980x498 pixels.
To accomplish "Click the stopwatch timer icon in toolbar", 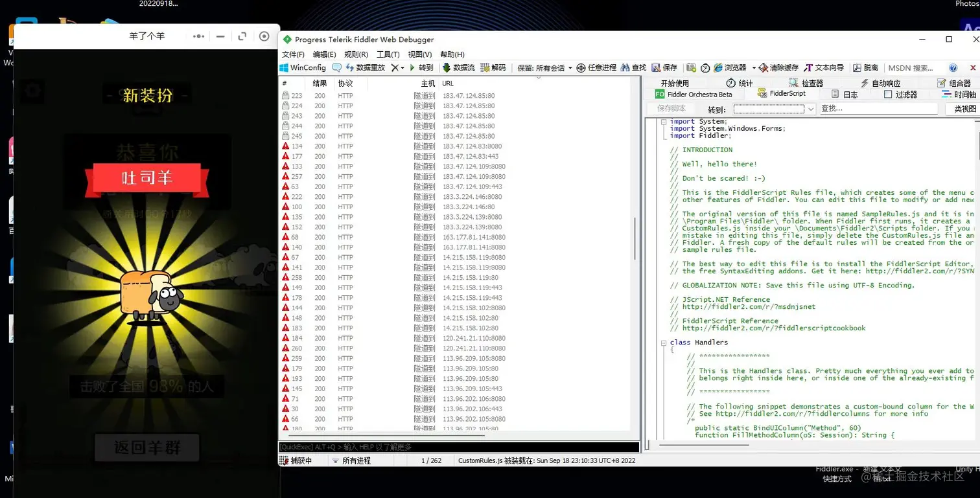I will coord(705,67).
